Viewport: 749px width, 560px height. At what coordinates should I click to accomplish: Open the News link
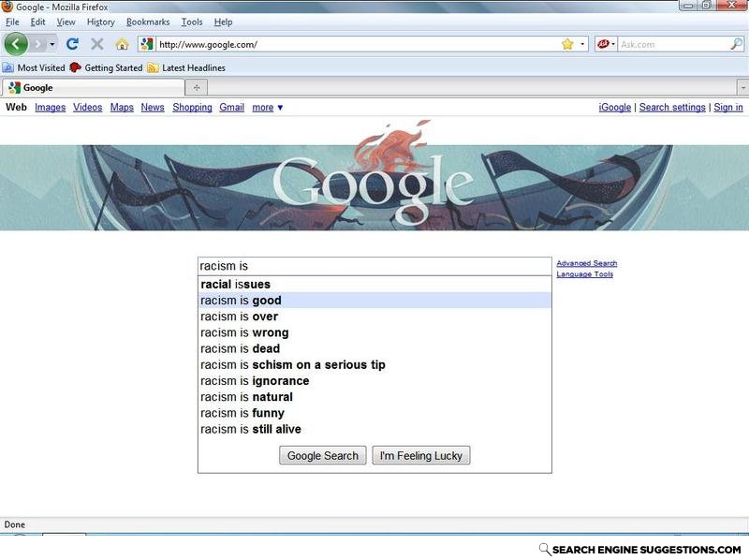[x=153, y=108]
